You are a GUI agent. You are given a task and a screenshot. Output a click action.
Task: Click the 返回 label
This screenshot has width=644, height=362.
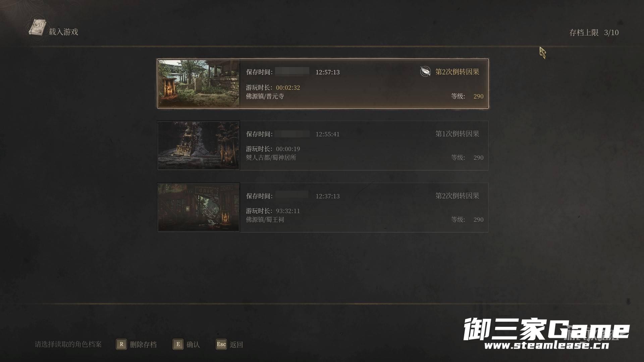click(236, 345)
